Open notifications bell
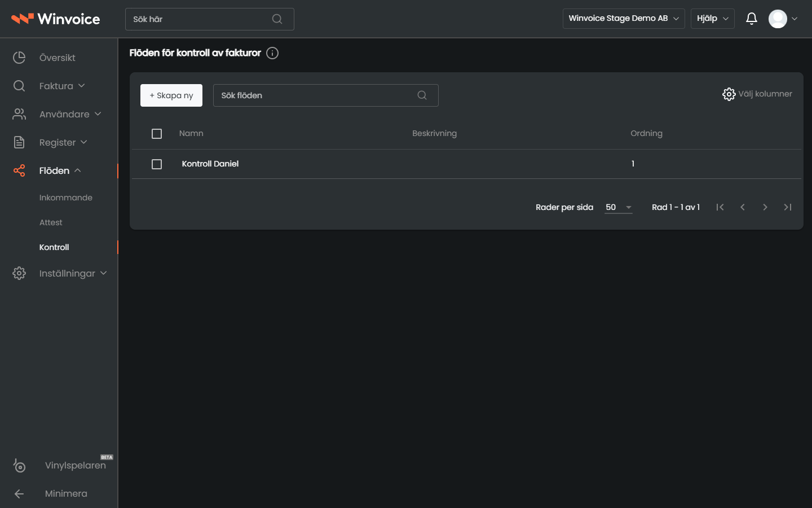This screenshot has width=812, height=508. [x=751, y=19]
